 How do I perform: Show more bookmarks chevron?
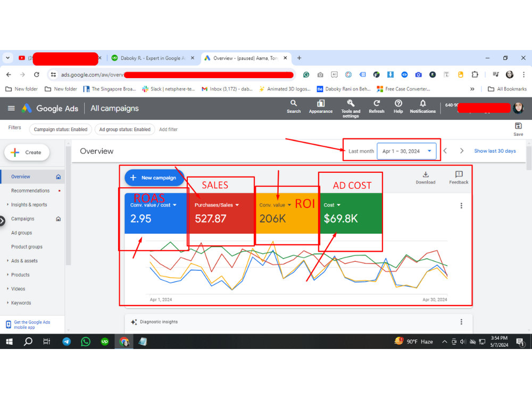[x=472, y=89]
